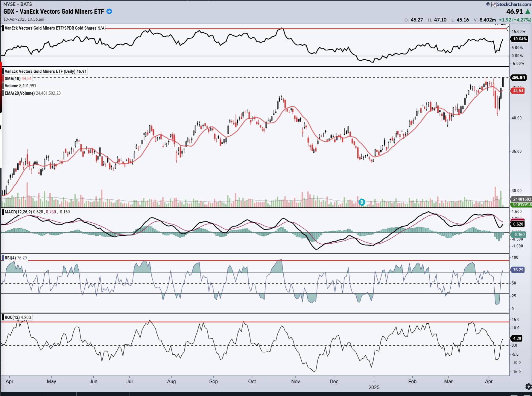Image resolution: width=532 pixels, height=396 pixels.
Task: Click the 10.64% ratio value tag
Action: pos(520,39)
